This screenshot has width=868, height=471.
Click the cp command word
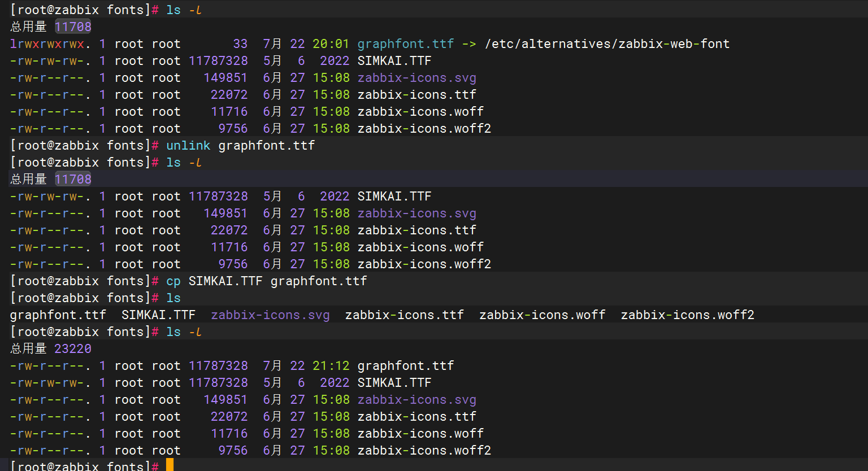173,281
